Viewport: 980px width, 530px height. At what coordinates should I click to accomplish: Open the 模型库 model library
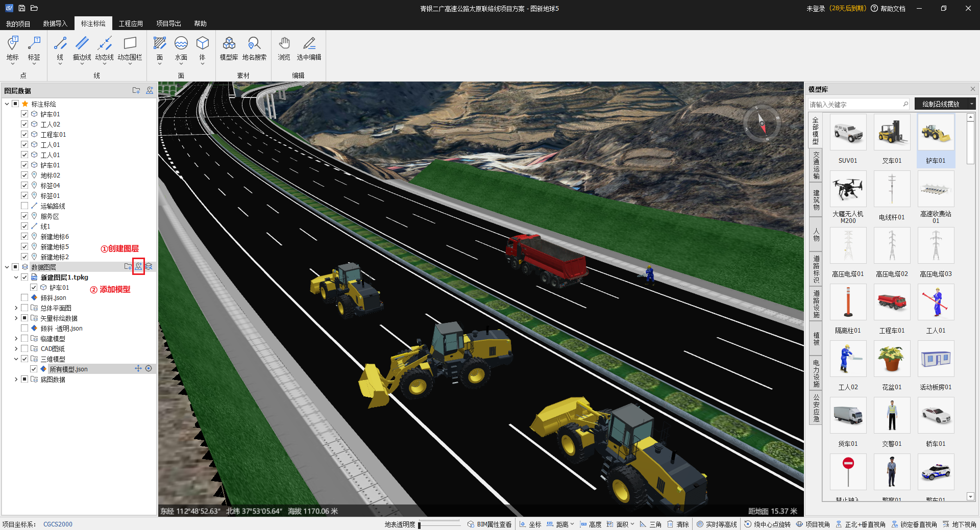point(229,48)
